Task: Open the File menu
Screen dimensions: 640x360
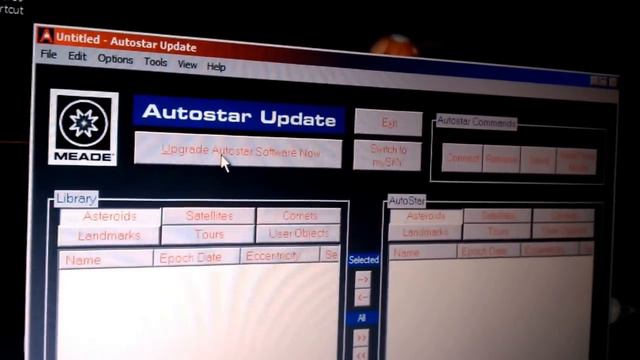Action: (49, 54)
